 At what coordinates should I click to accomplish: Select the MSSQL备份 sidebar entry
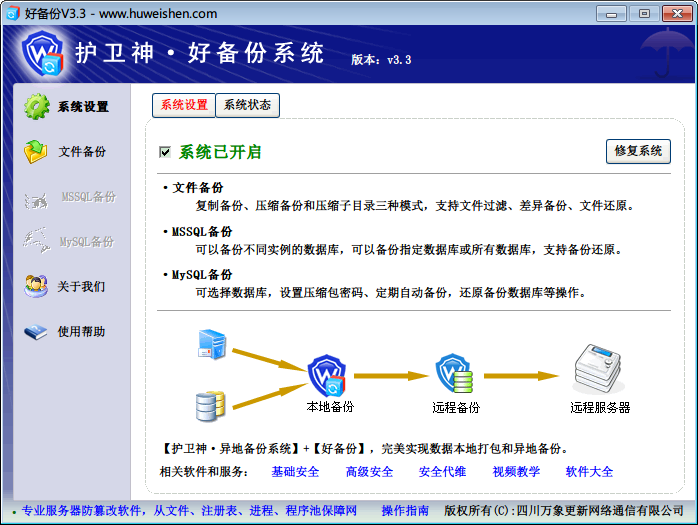(89, 197)
